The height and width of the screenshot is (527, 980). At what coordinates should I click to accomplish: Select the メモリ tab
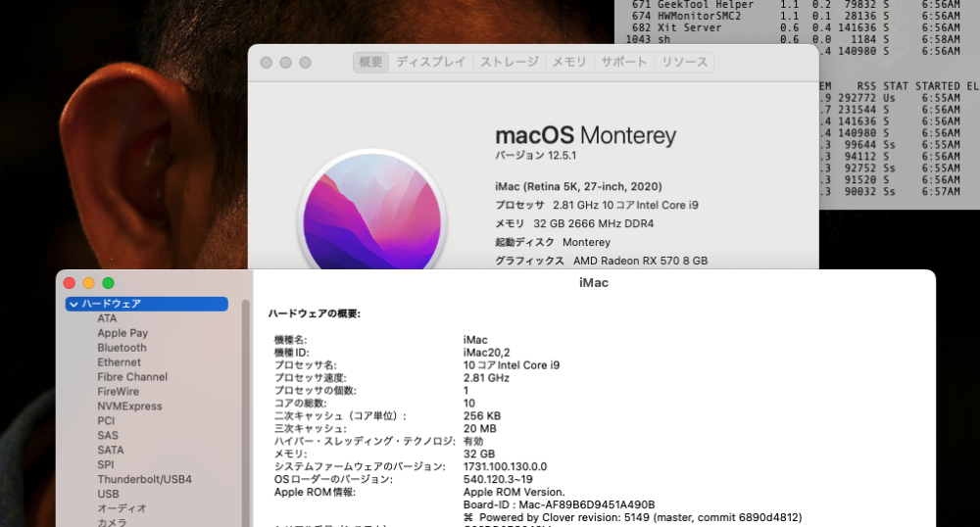coord(568,62)
